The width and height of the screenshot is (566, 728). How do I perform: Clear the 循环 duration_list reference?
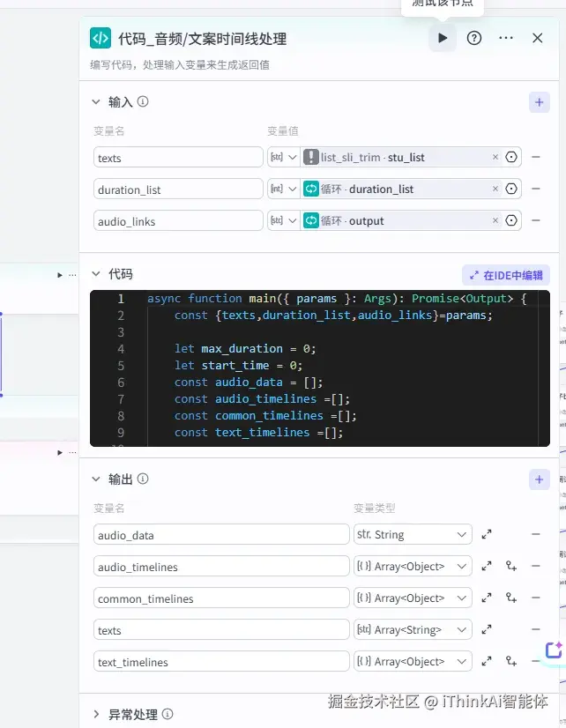click(495, 189)
